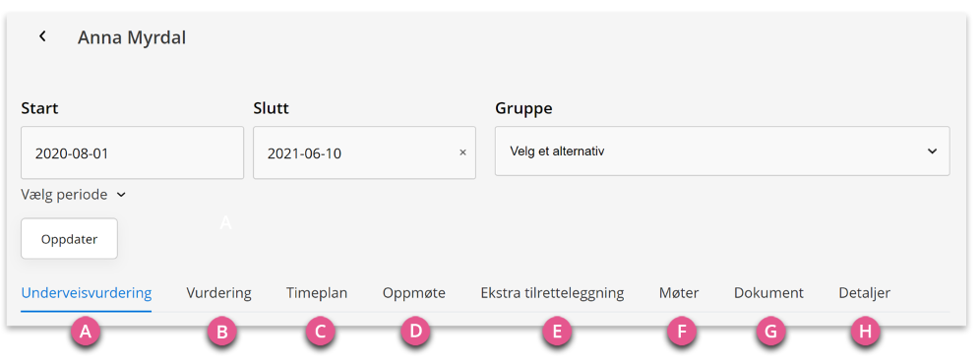Select the Slutt date field

[x=364, y=152]
